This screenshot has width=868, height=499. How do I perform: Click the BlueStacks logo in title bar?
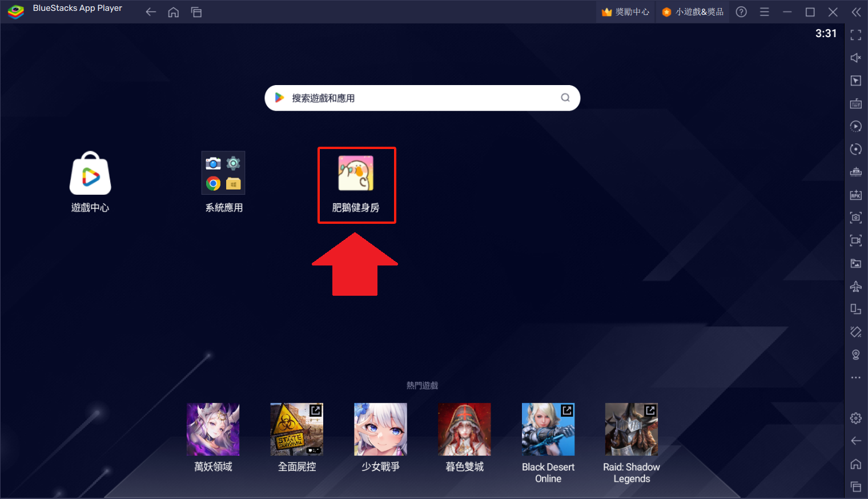[x=16, y=11]
